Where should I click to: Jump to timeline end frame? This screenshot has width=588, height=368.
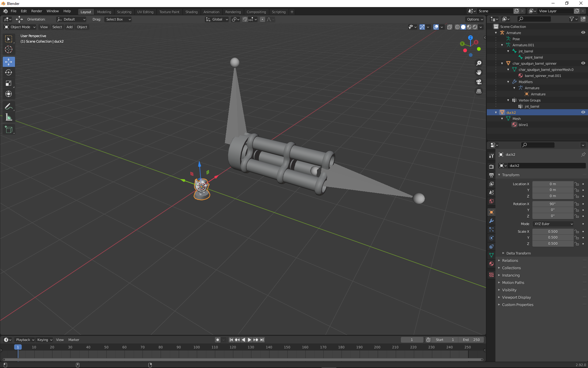click(262, 340)
